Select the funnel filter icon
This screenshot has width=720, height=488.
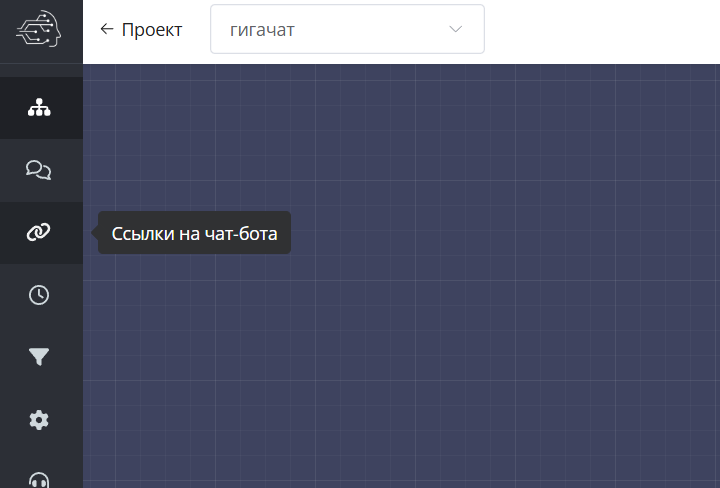point(39,357)
